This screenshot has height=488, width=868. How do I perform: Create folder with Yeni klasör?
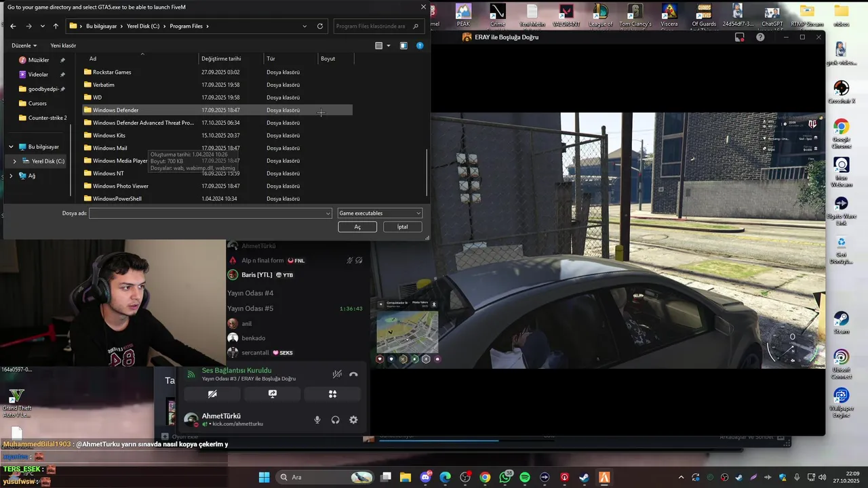[63, 45]
